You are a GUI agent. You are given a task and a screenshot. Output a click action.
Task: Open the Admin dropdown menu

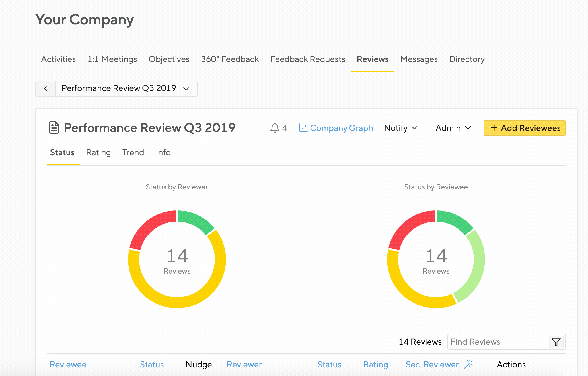[453, 128]
